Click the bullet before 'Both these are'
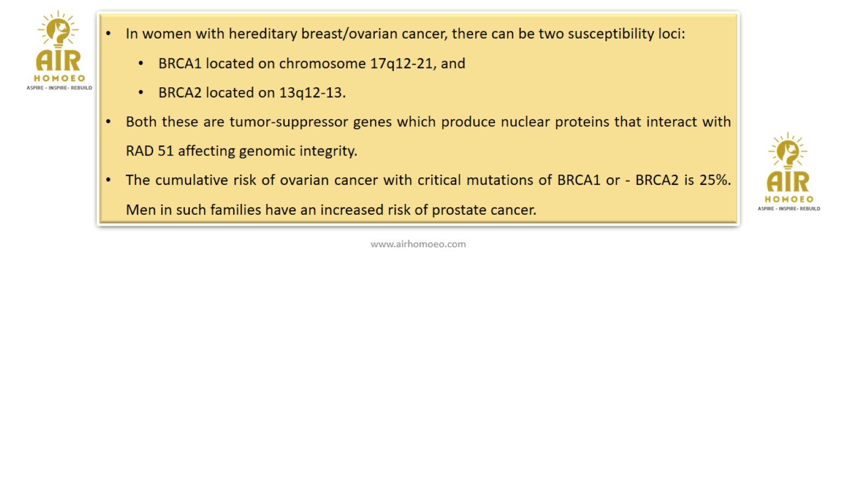This screenshot has width=868, height=488. point(108,122)
